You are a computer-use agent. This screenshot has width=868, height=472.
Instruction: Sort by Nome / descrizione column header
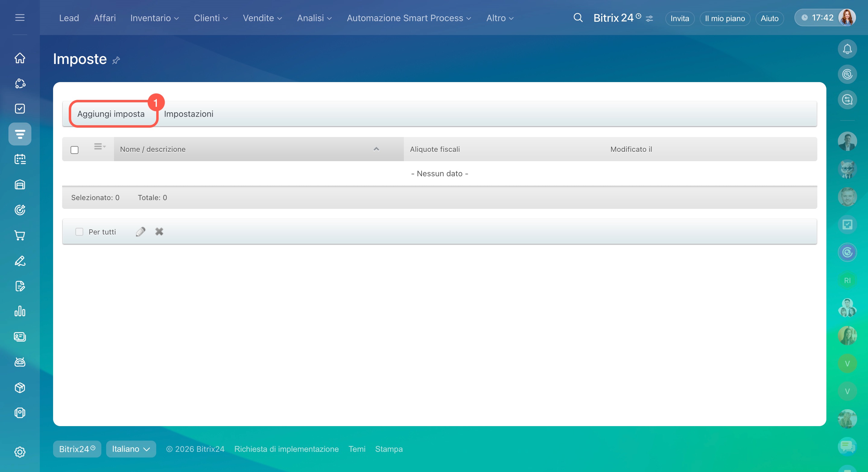click(153, 149)
